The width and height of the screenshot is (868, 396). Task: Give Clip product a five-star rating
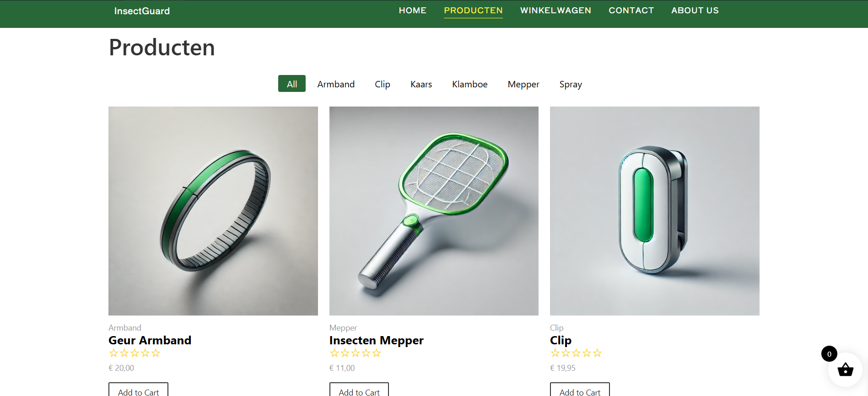(x=597, y=353)
